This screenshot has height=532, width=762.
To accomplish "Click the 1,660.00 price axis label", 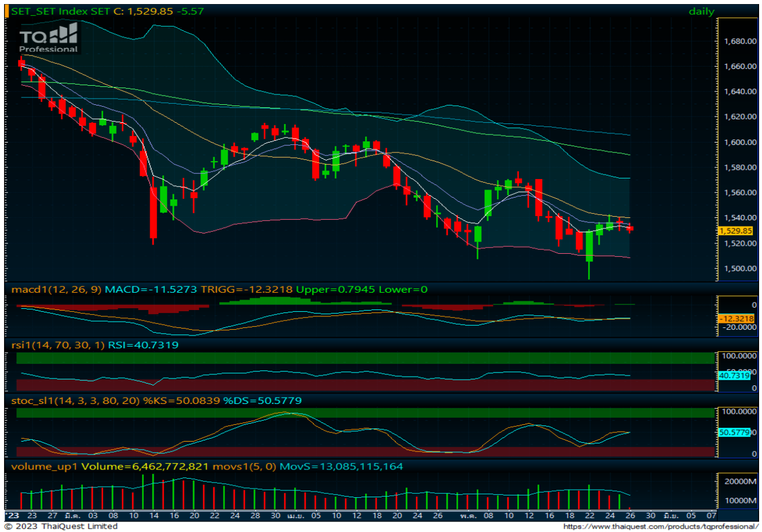I will coord(739,67).
